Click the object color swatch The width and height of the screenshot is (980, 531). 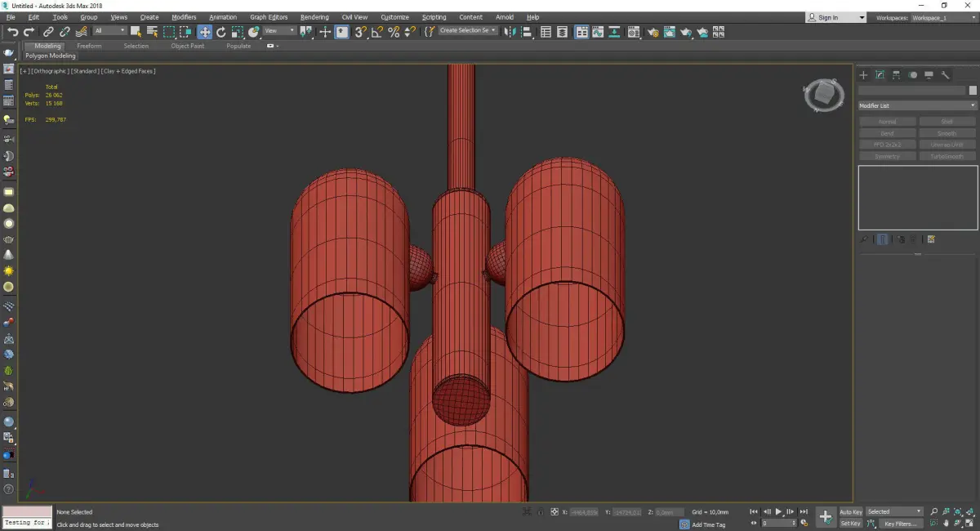tap(972, 91)
